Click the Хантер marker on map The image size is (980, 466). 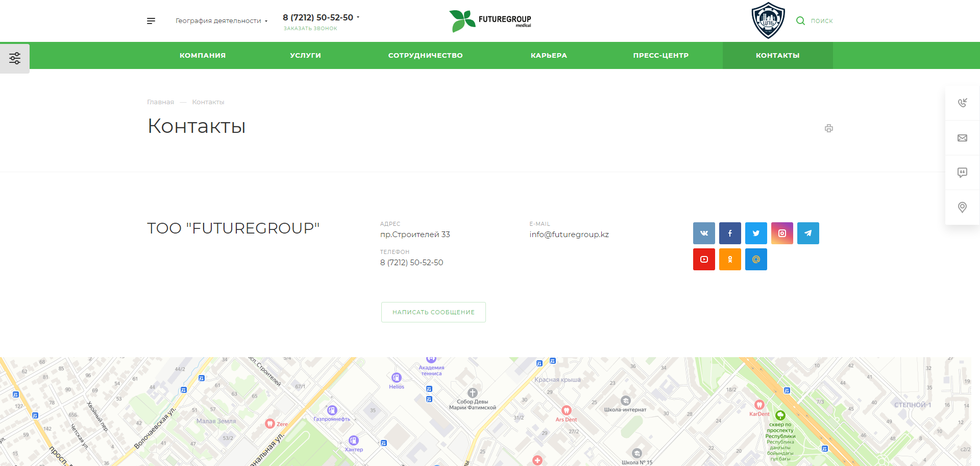pos(354,440)
